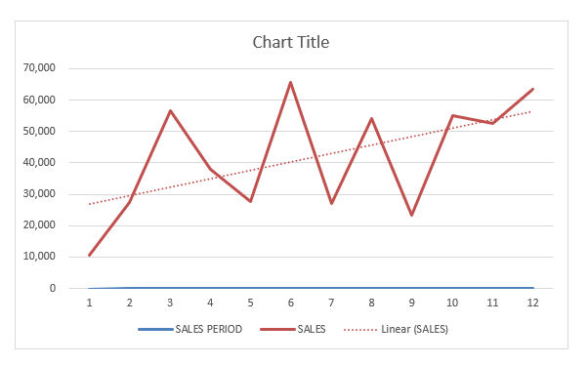
Task: Select the 70,000 vertical axis label
Action: click(x=39, y=68)
